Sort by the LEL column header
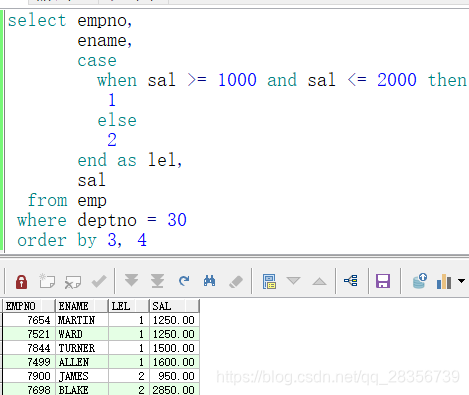469x395 pixels. pyautogui.click(x=129, y=306)
